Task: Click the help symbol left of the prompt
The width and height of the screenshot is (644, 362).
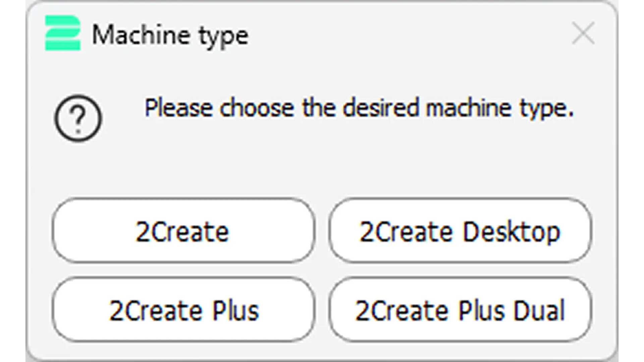Action: pos(78,118)
